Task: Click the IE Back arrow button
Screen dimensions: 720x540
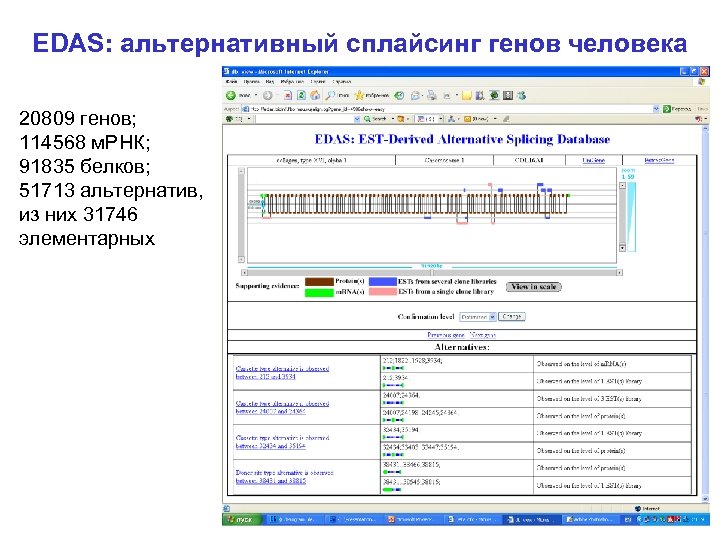Action: point(231,96)
